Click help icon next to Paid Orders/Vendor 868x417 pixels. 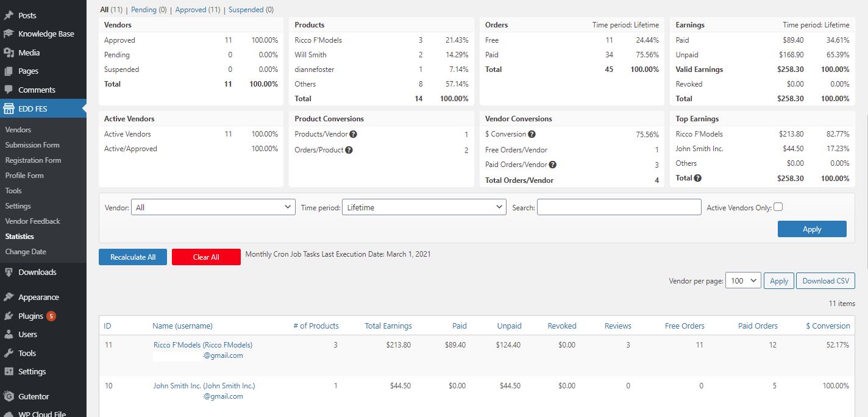tap(553, 165)
